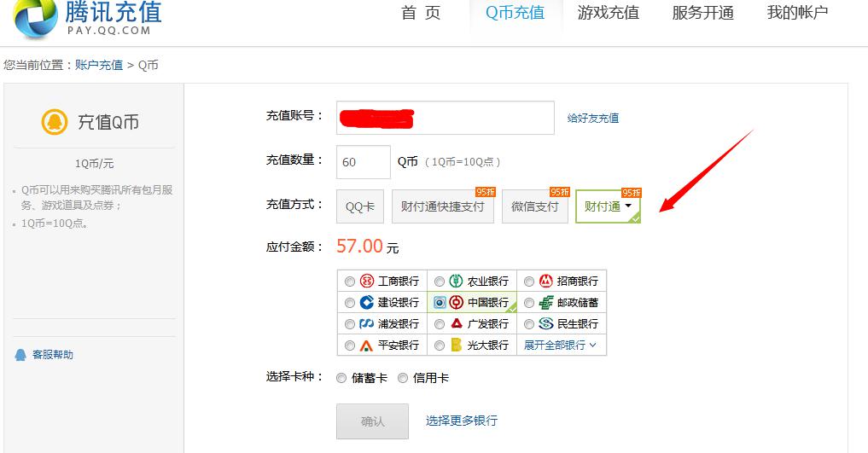The height and width of the screenshot is (453, 868).
Task: Click 选择更多银行 link
Action: (461, 421)
